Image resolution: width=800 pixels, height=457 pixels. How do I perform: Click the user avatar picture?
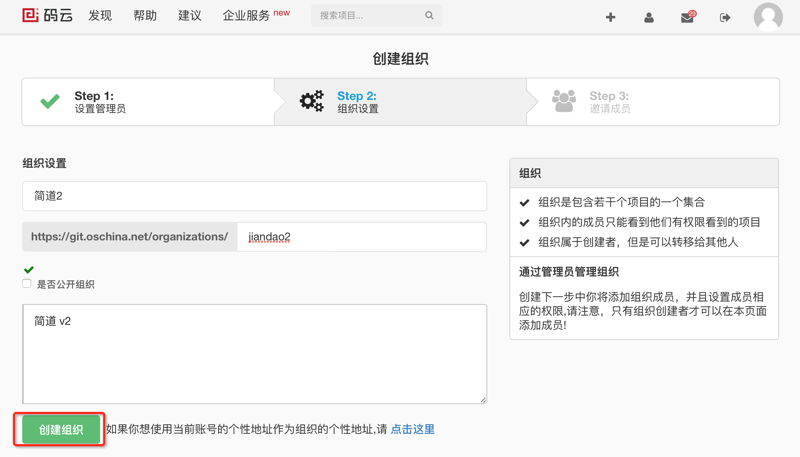click(768, 17)
